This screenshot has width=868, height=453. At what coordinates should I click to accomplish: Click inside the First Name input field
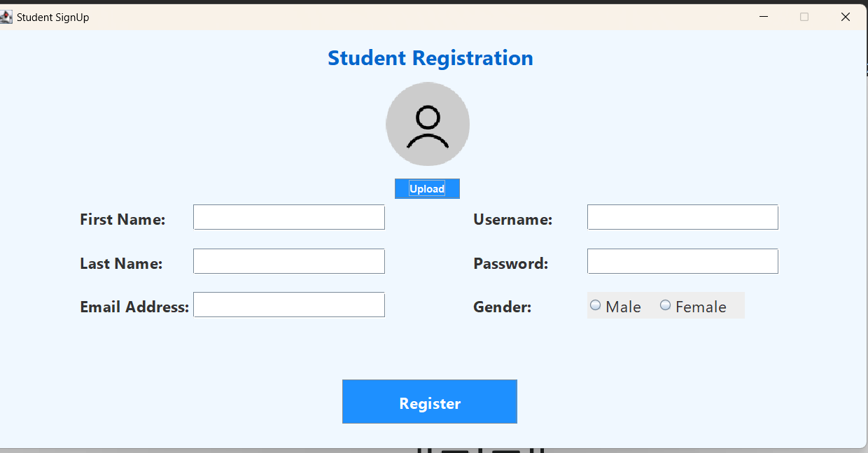pyautogui.click(x=288, y=217)
